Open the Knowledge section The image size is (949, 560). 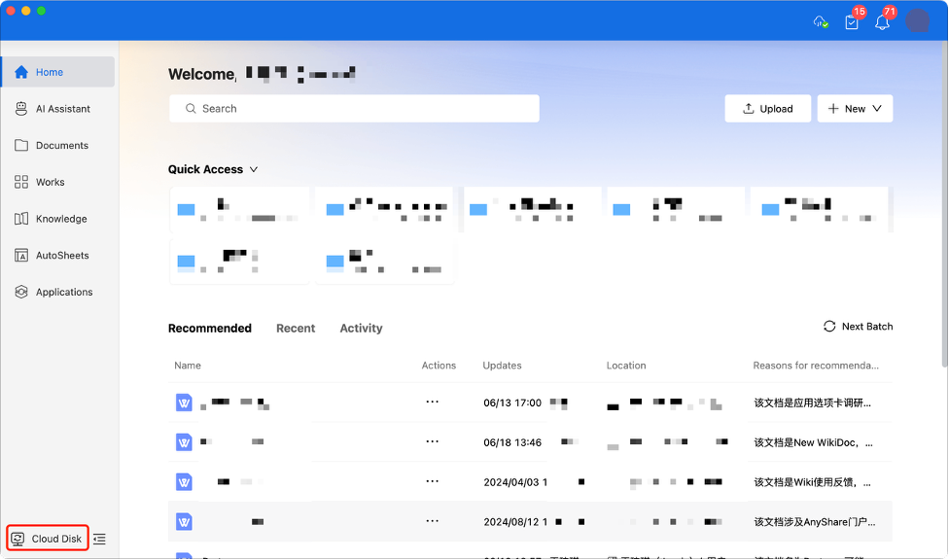[58, 219]
